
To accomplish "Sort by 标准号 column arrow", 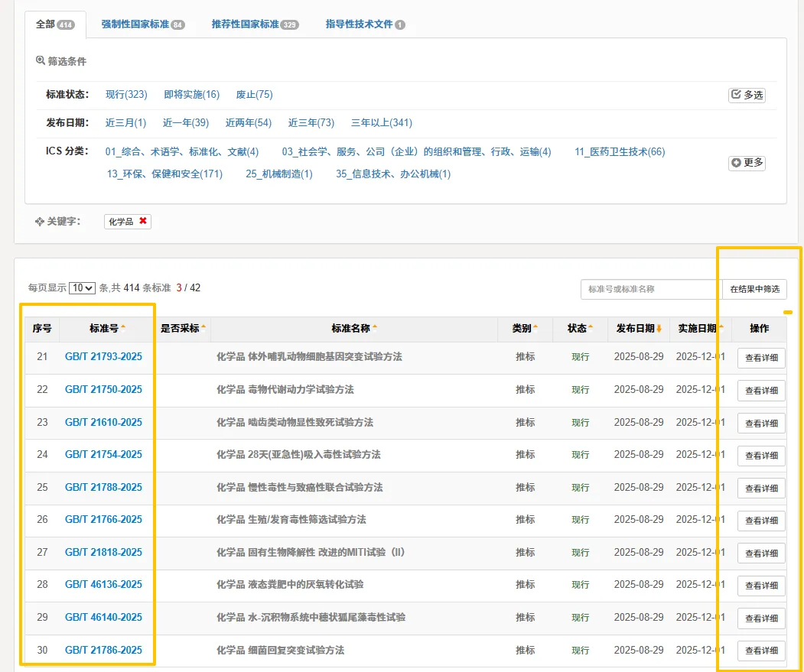I will [123, 328].
